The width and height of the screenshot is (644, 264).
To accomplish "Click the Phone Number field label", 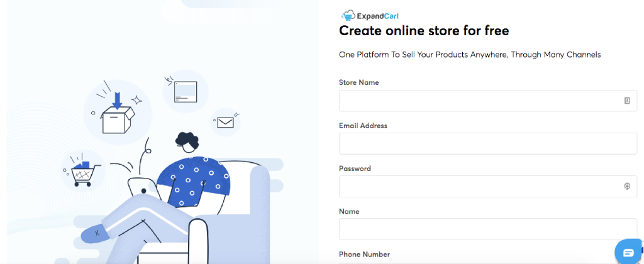I will [364, 254].
